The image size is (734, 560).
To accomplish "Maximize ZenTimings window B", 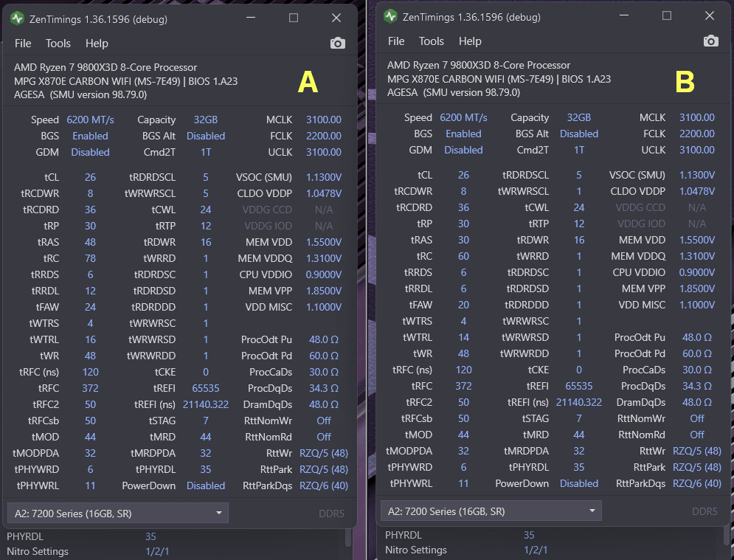I will point(667,15).
